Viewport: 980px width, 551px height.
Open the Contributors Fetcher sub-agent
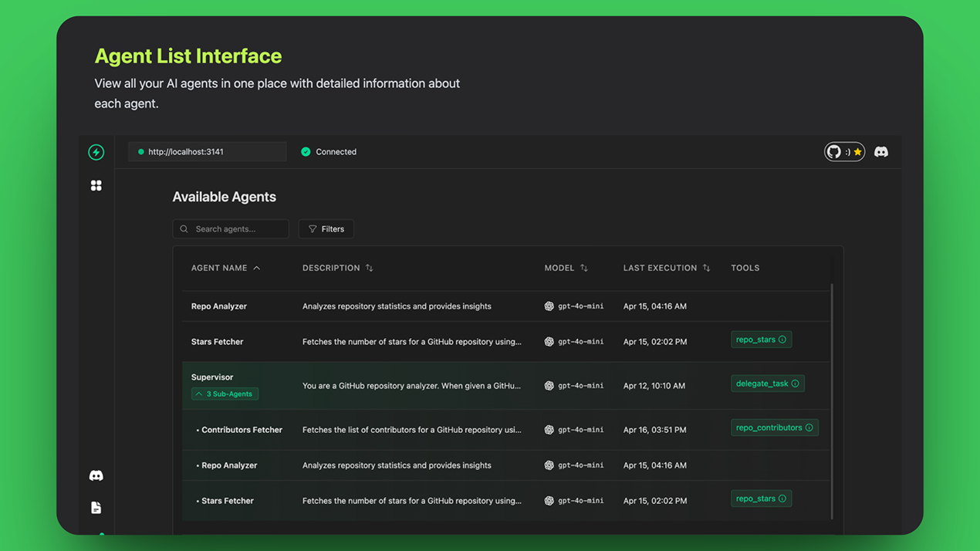point(242,430)
